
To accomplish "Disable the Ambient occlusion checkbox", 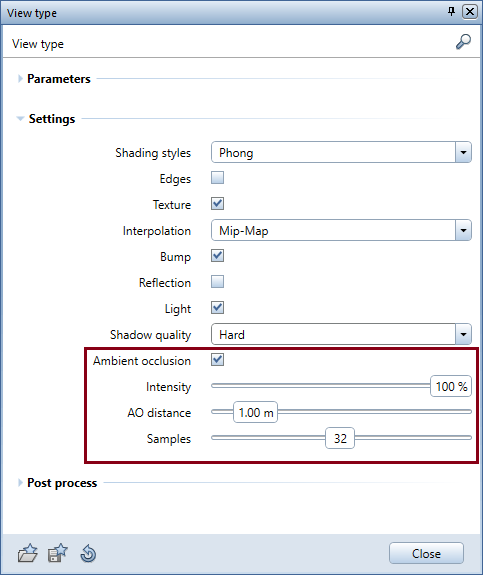I will click(217, 360).
